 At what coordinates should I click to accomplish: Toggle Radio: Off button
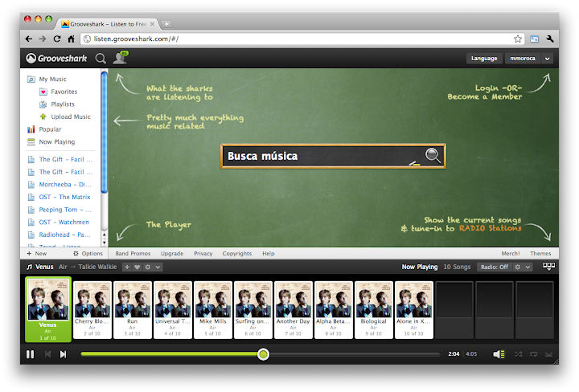click(494, 267)
